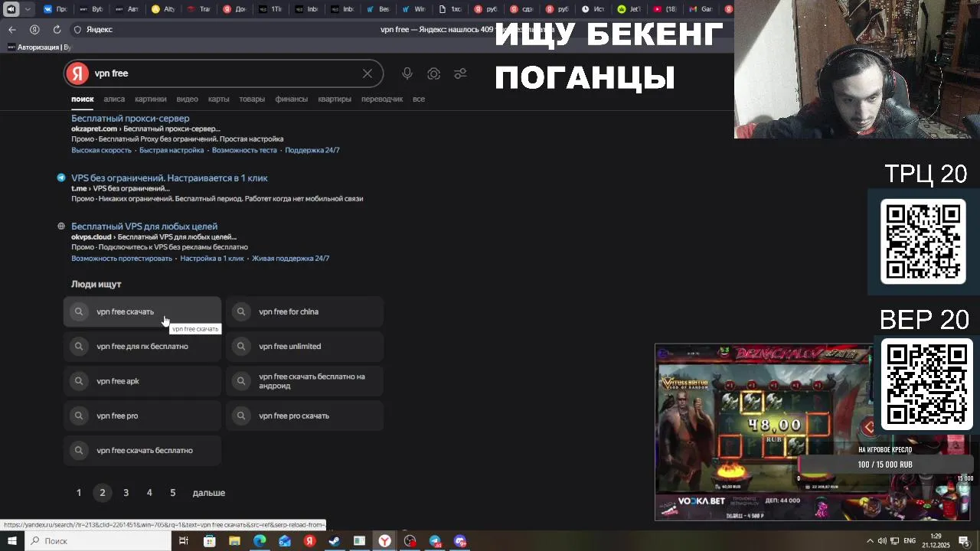Image resolution: width=980 pixels, height=551 pixels.
Task: Go to results page 3
Action: 126,493
